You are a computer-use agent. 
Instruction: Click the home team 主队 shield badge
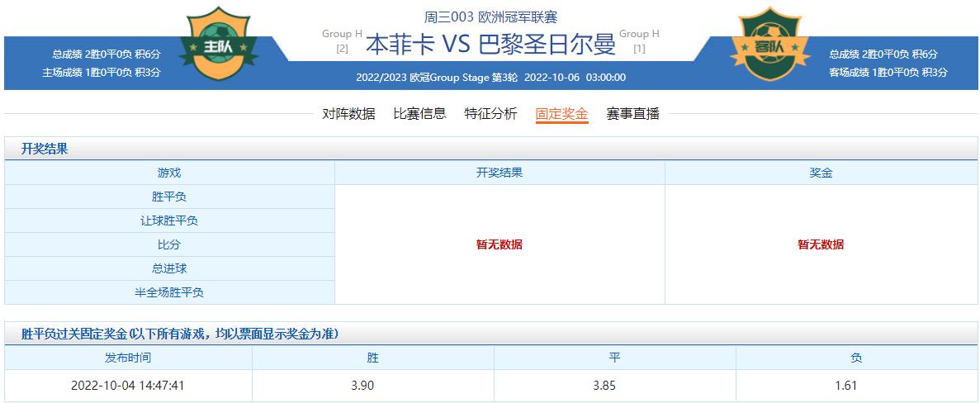tap(219, 44)
